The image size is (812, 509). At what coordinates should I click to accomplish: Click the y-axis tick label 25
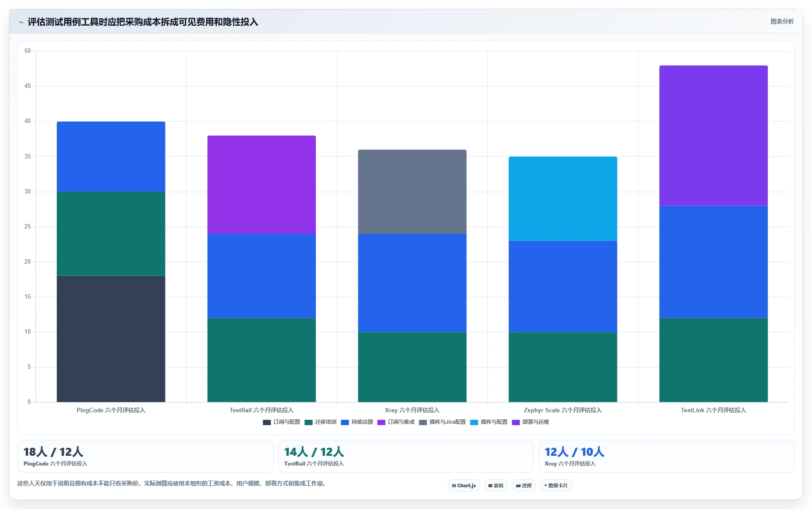pos(27,227)
